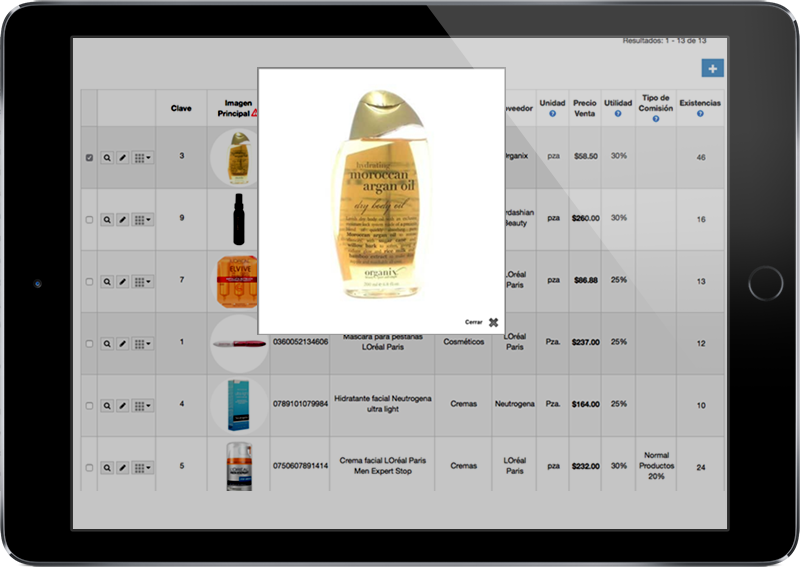Click the $164.00 price cell
The width and height of the screenshot is (800, 567).
(585, 404)
